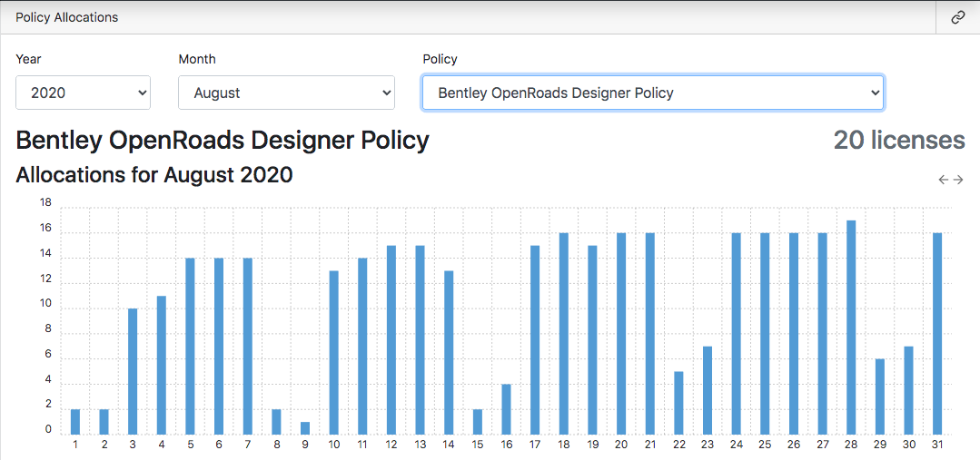Select the bar for day 16
980x460 pixels.
[507, 409]
